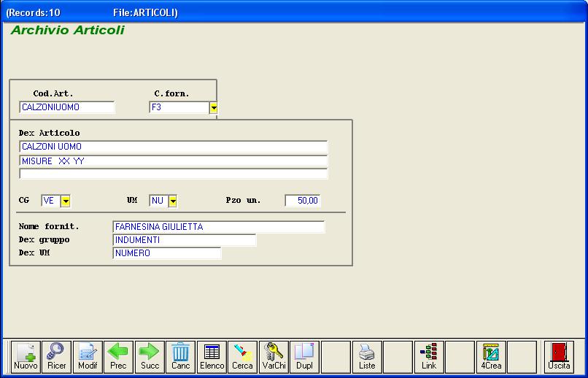Exit via the Uscita door icon
This screenshot has height=378, width=588.
(x=559, y=356)
